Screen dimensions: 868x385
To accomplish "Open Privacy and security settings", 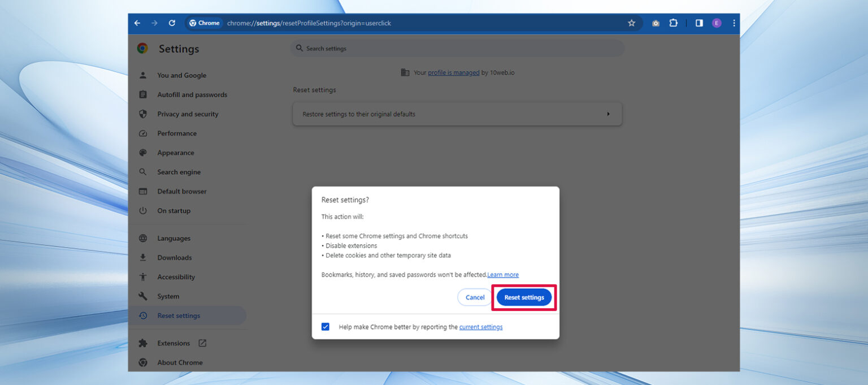I will [188, 114].
